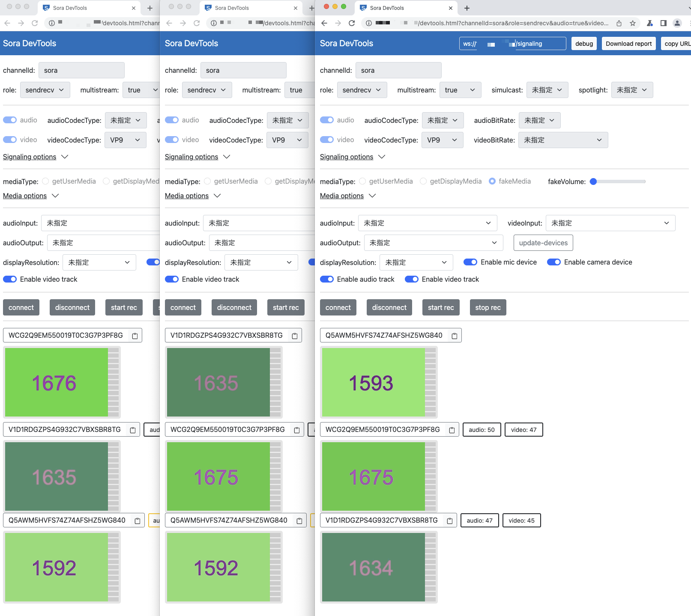Screen dimensions: 691x616
Task: Click debug button in header
Action: click(x=584, y=44)
